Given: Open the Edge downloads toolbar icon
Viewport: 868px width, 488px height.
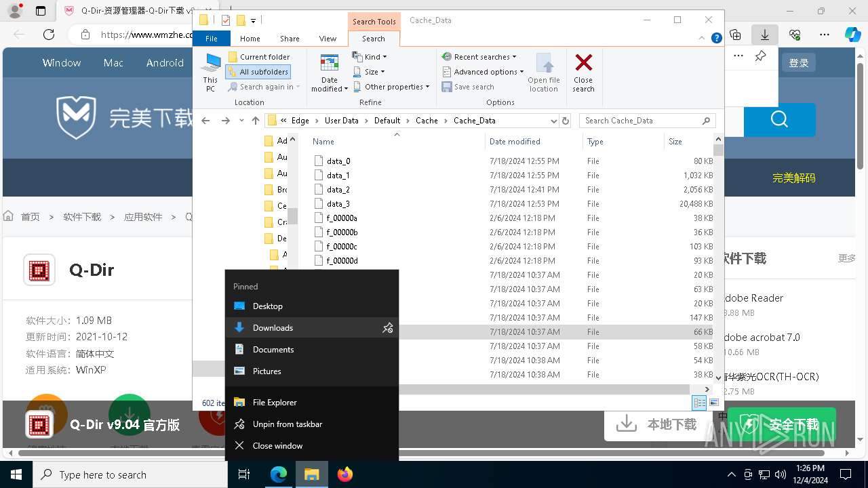Looking at the screenshot, I should (x=764, y=35).
